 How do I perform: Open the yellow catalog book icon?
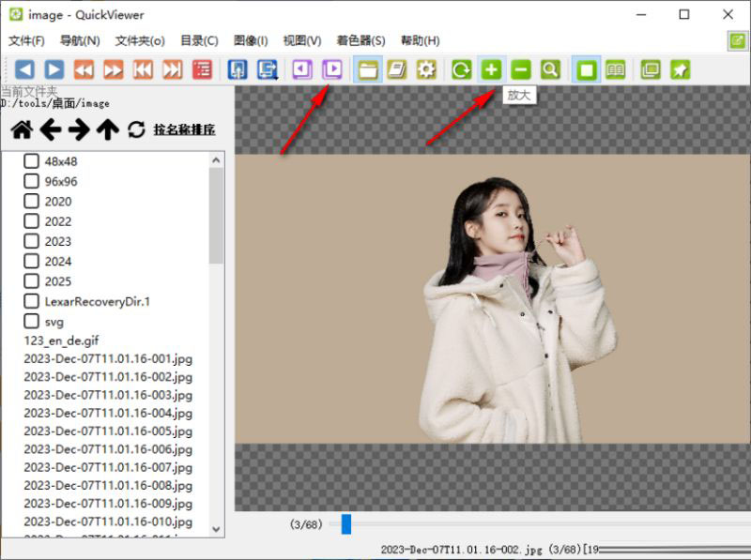tap(397, 69)
